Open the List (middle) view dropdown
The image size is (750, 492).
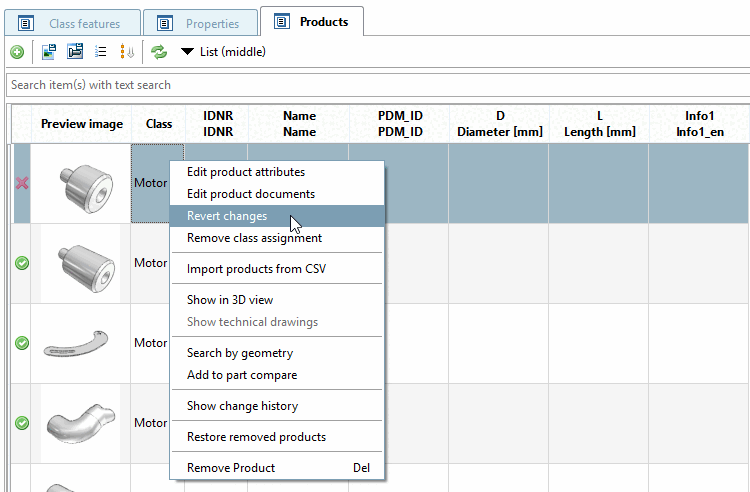pos(223,52)
